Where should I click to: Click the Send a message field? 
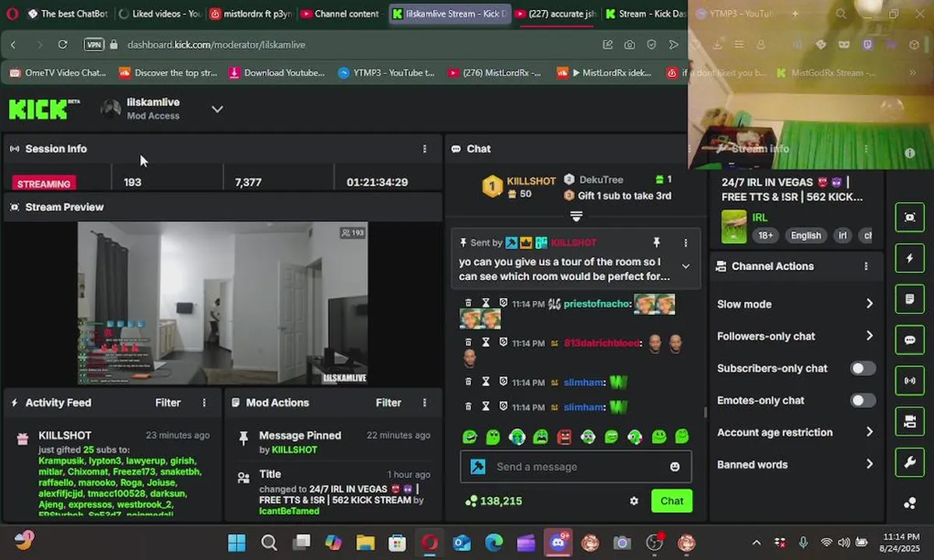click(x=575, y=467)
